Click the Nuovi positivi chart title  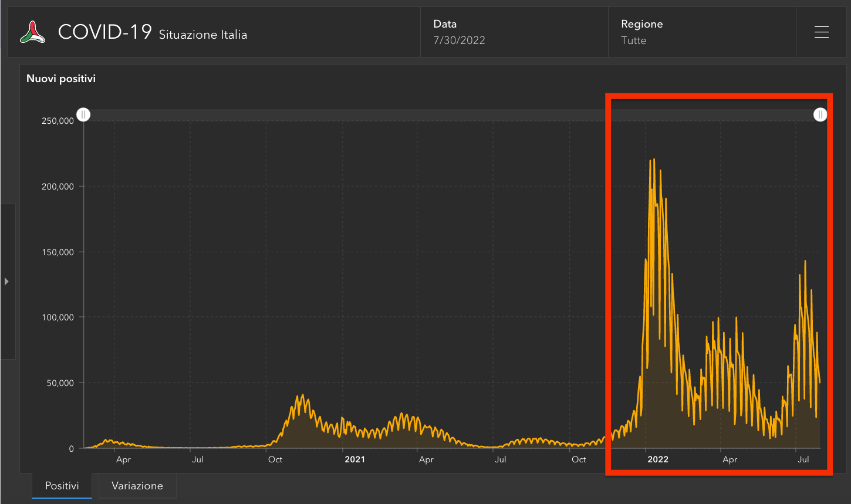pos(61,79)
